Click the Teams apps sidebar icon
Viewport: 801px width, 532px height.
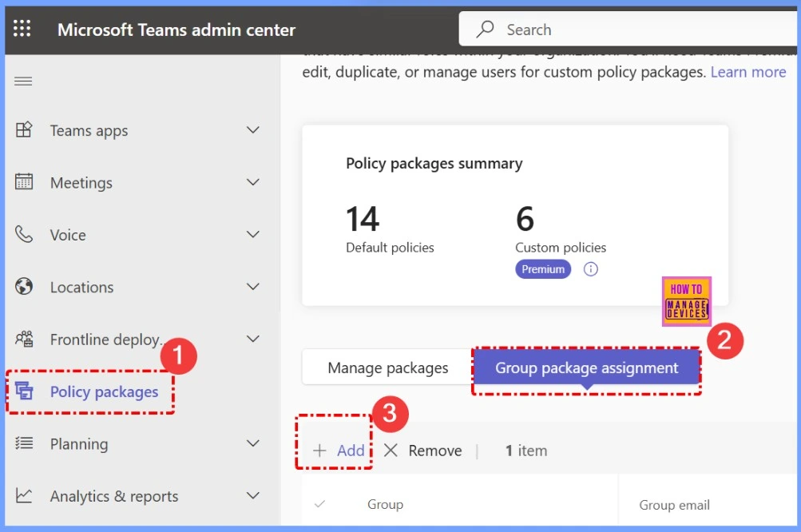24,130
